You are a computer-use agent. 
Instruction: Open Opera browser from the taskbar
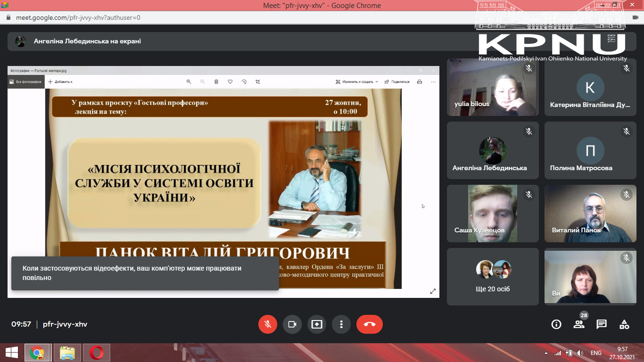[97, 353]
